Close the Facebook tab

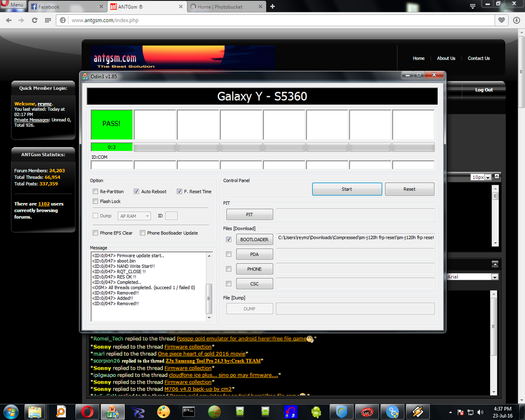(101, 7)
